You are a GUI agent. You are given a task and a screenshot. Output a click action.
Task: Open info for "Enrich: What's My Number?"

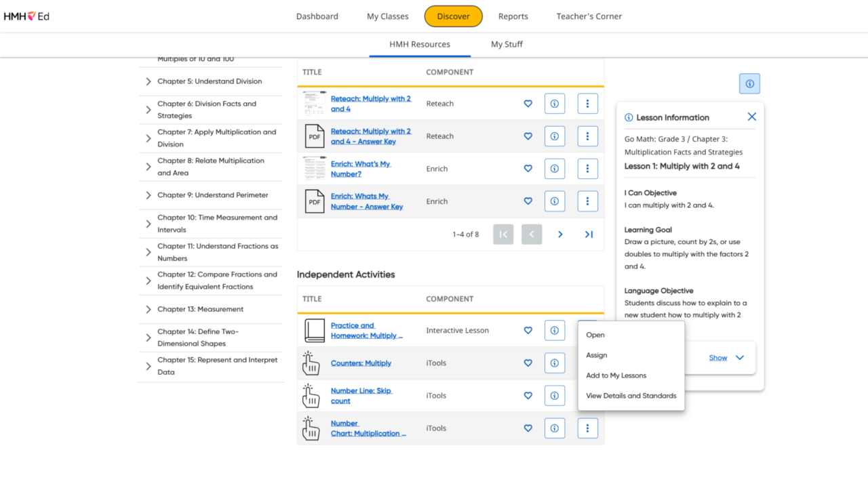pos(554,168)
